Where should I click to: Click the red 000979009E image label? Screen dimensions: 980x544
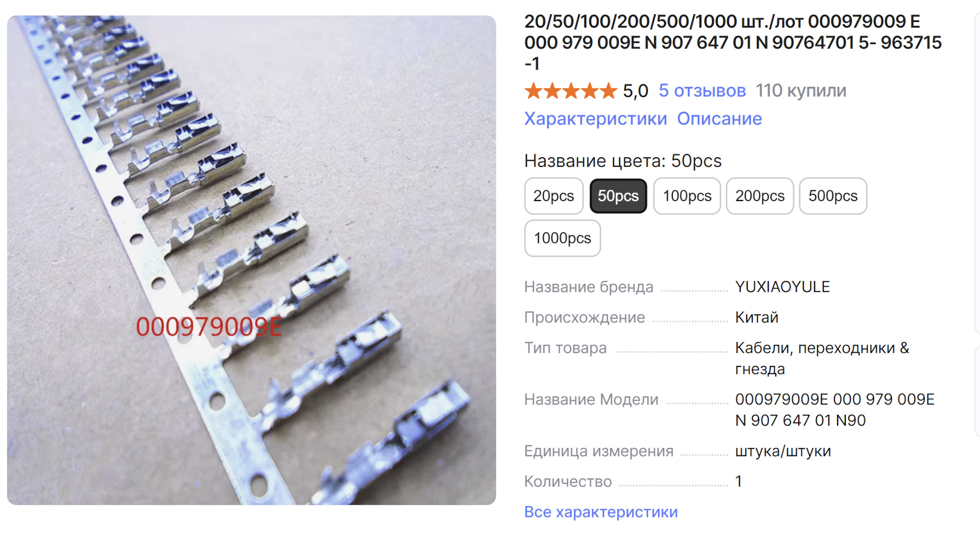(209, 327)
